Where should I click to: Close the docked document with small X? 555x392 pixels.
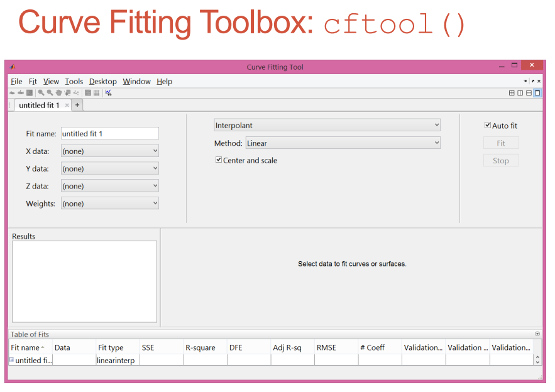coord(539,81)
